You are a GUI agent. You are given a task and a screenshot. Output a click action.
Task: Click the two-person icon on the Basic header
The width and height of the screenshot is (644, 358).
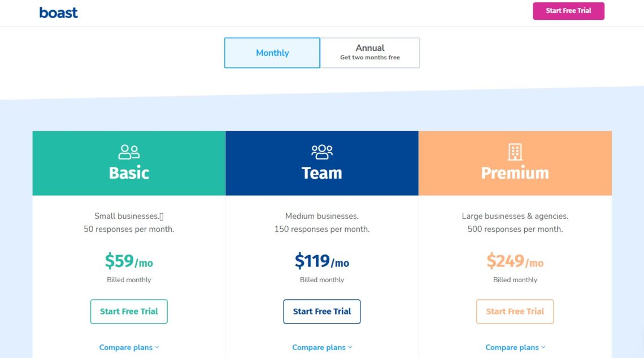128,151
